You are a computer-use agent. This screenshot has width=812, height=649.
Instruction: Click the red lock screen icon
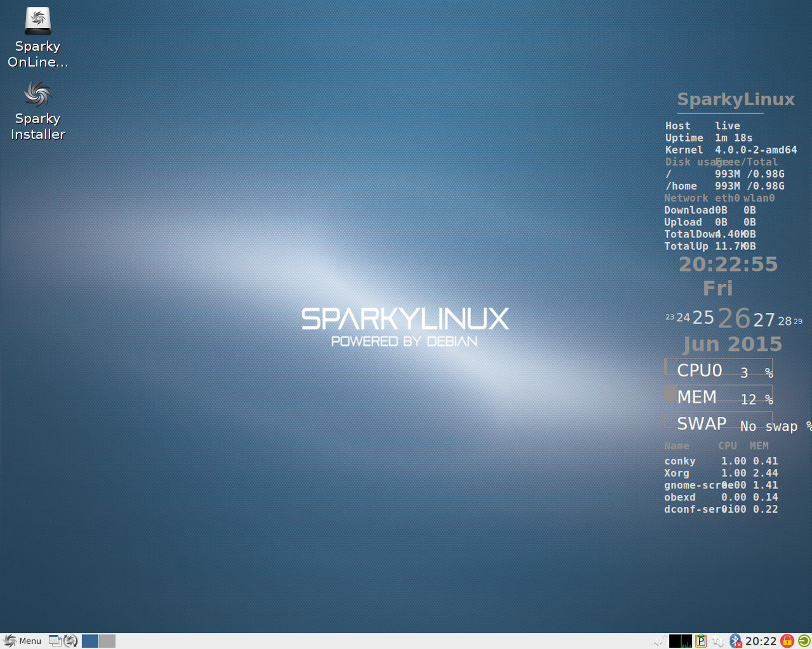[787, 641]
